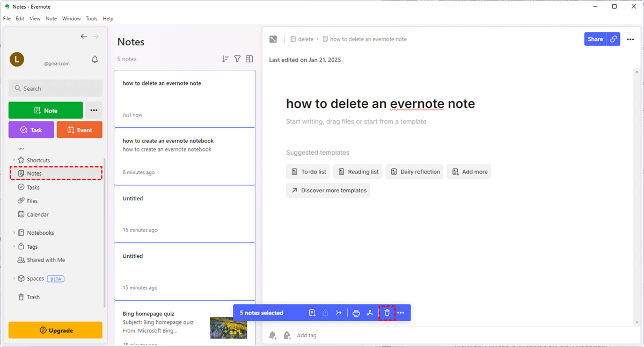Click the Share button
This screenshot has height=347, width=644.
(595, 39)
